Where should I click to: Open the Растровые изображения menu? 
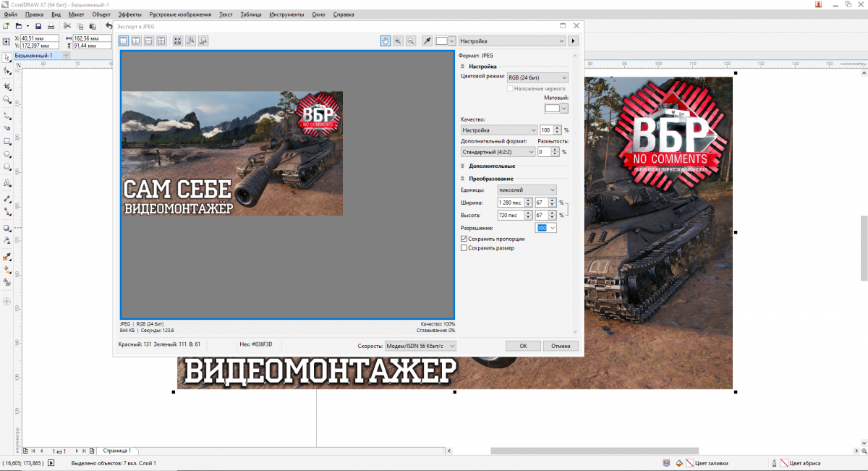coord(181,14)
